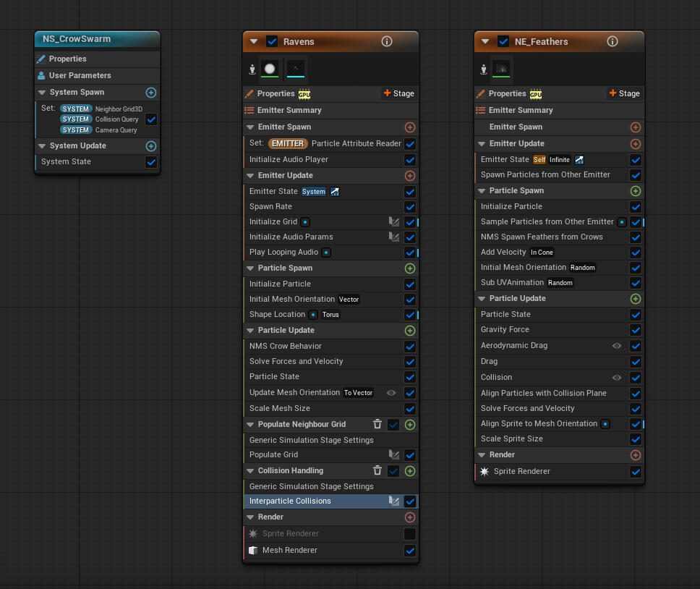
Task: Collapse the NE_Feathers Particle Spawn section
Action: (x=482, y=191)
